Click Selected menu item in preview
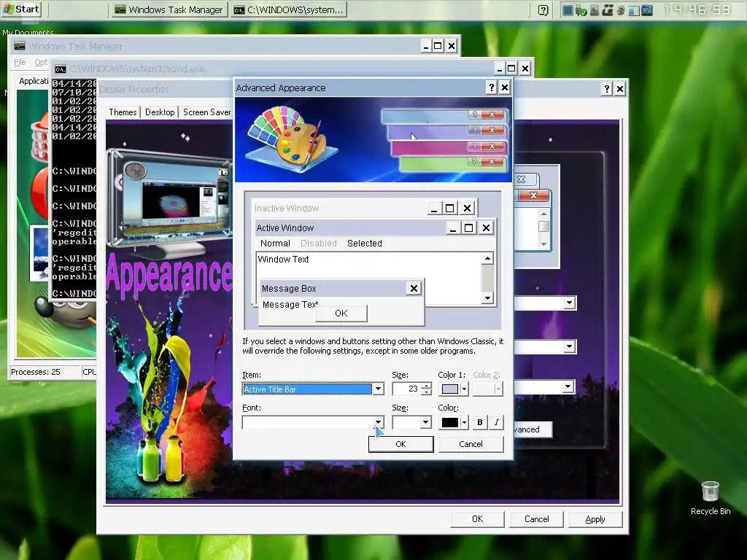 (x=365, y=244)
